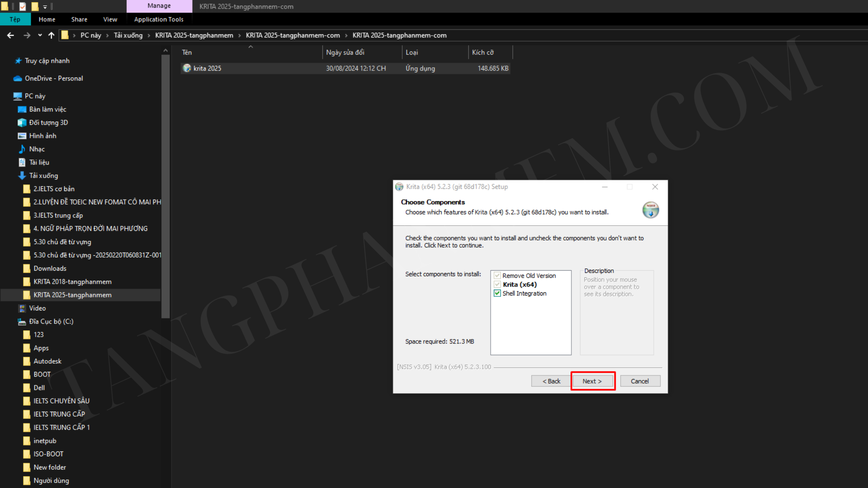
Task: Click Truy cập nhanh star icon
Action: (18, 61)
